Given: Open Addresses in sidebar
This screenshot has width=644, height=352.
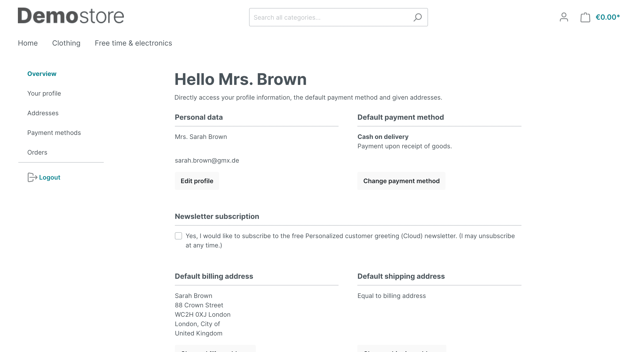Looking at the screenshot, I should tap(43, 113).
